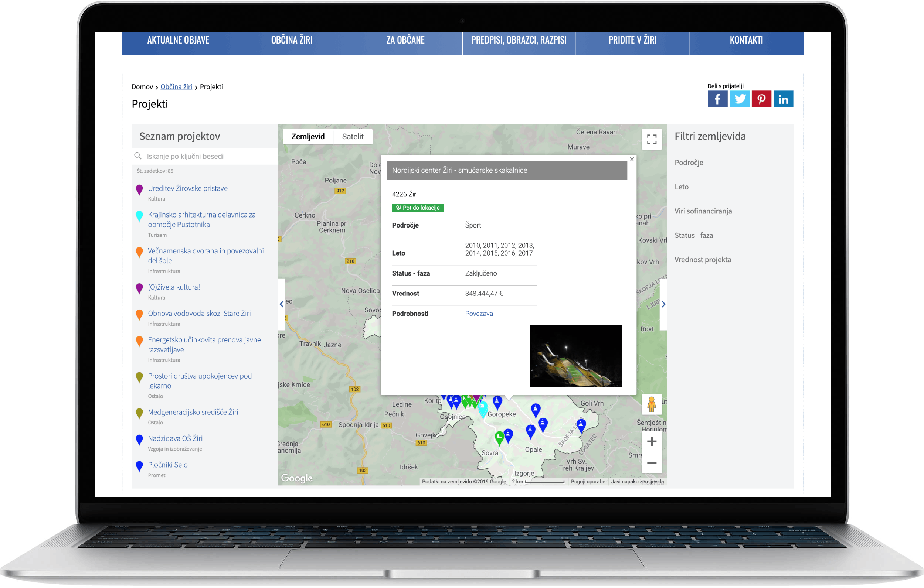Collapse the filters panel right arrow
The image size is (924, 588).
click(x=663, y=304)
